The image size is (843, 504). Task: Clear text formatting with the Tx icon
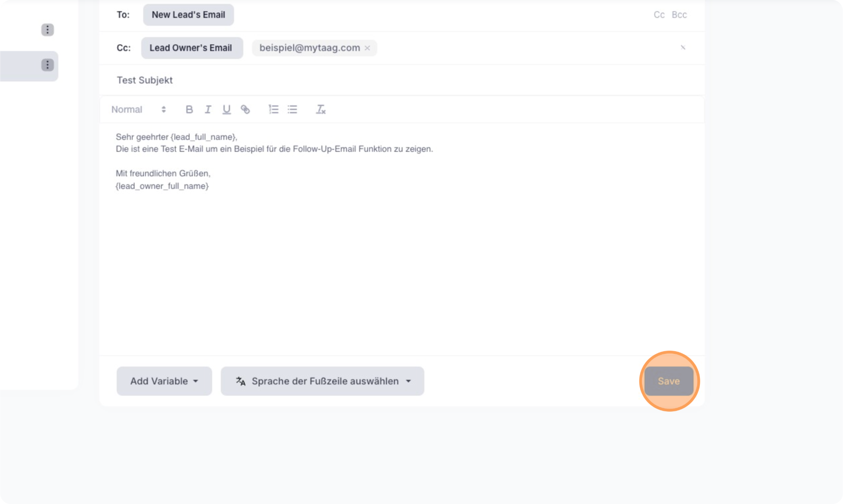pos(321,109)
